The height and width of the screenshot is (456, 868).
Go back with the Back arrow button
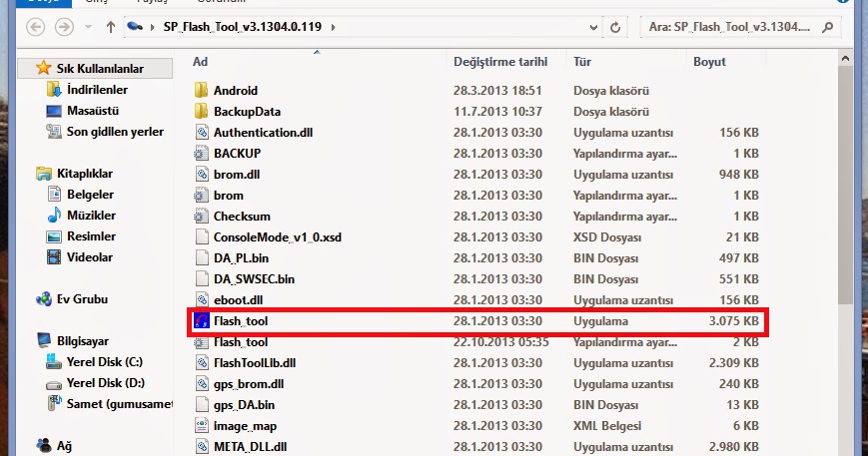(x=35, y=27)
